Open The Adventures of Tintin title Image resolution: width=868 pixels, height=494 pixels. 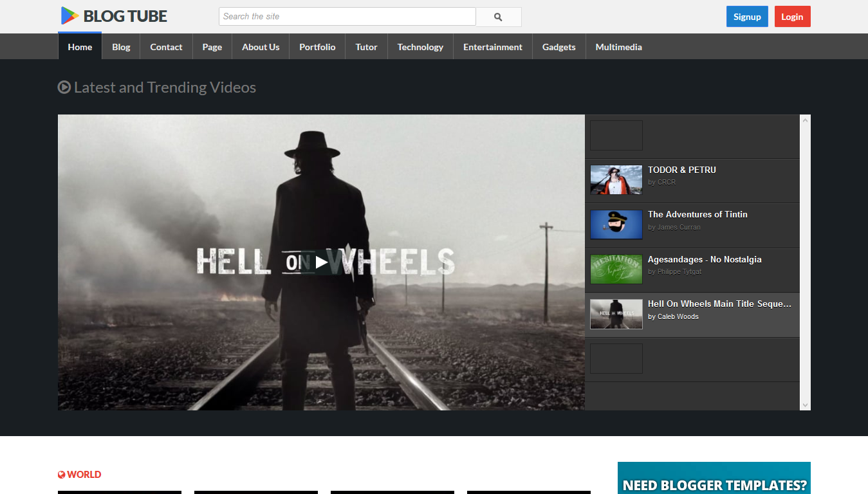point(697,214)
